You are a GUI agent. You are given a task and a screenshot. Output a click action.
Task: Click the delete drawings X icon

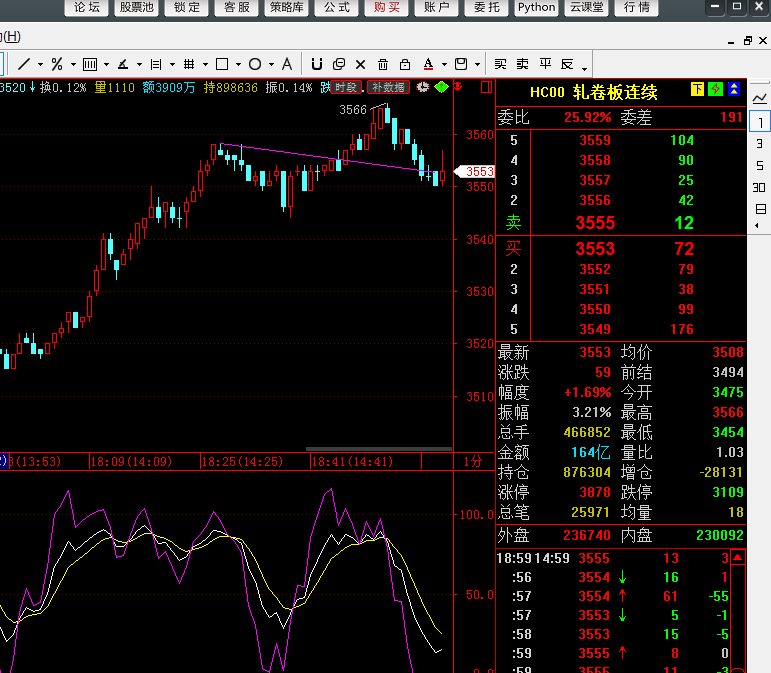coord(360,64)
